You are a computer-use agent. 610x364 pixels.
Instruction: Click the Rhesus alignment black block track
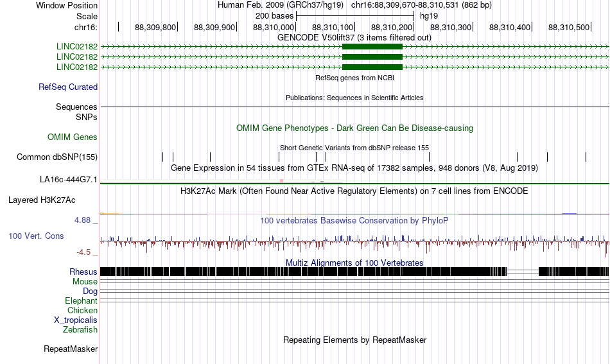[304, 272]
